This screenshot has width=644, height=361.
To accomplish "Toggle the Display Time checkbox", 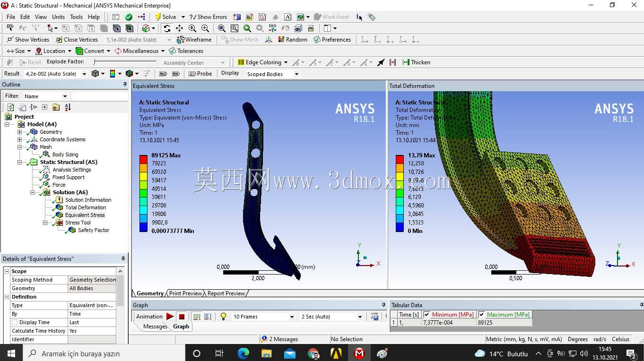I will (x=15, y=322).
